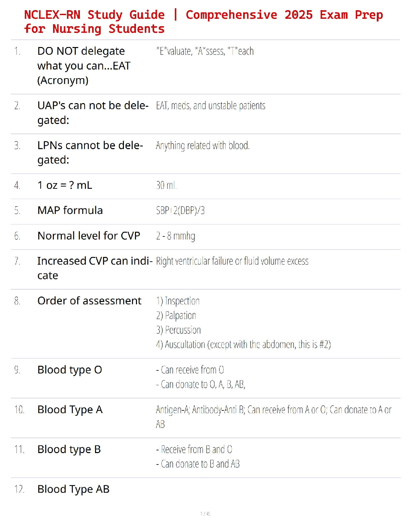The width and height of the screenshot is (411, 532).
Task: Click the "Order of assessment" term
Action: 89,301
